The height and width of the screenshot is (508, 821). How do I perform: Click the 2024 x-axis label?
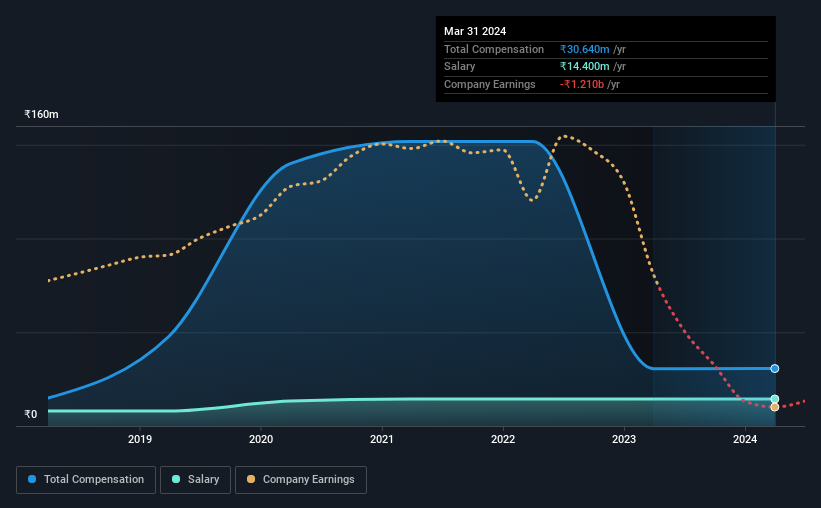pyautogui.click(x=745, y=439)
